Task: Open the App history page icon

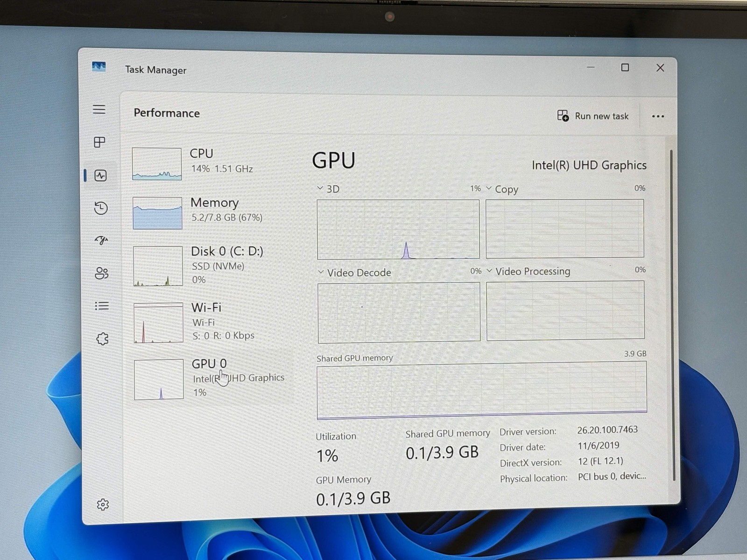Action: tap(101, 208)
